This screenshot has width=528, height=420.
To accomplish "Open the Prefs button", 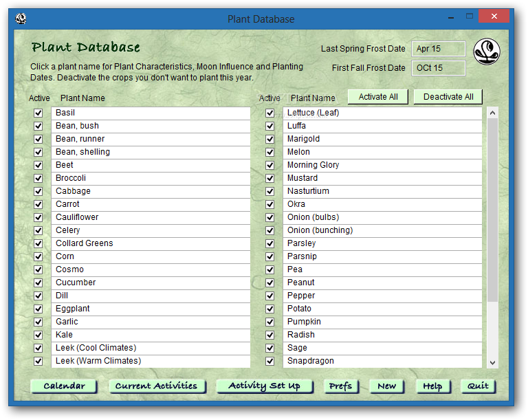I will pos(341,386).
